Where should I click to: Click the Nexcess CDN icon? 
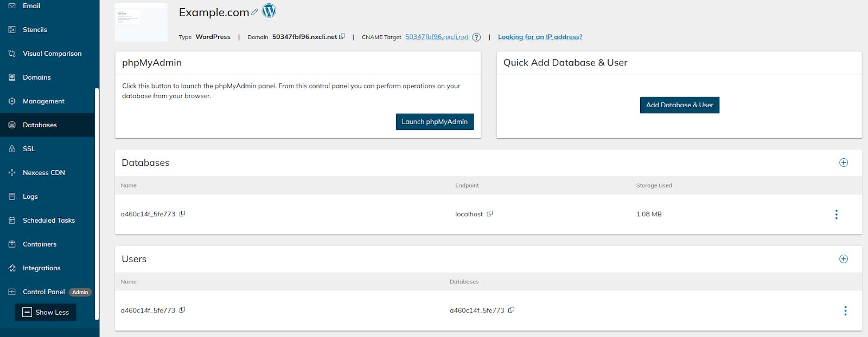12,173
